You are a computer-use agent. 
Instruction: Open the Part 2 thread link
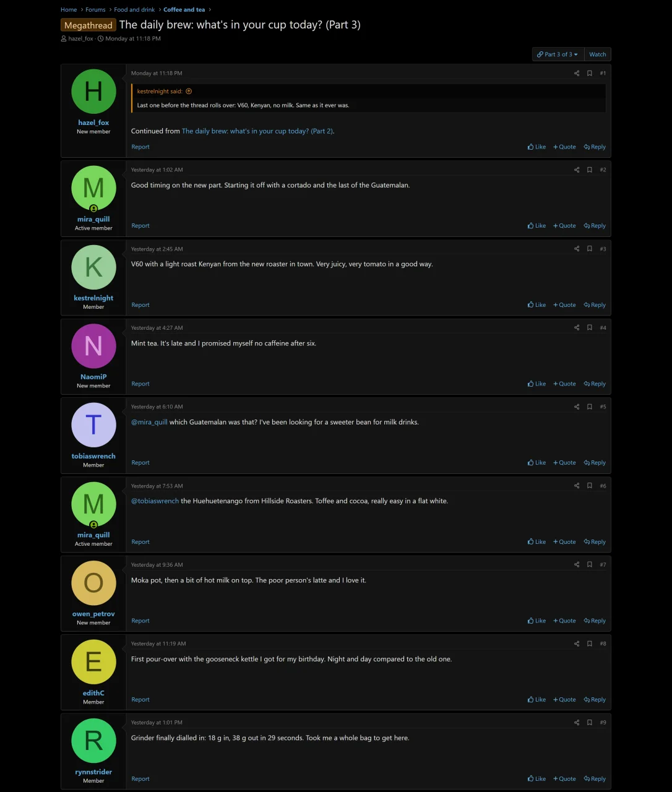tap(257, 131)
